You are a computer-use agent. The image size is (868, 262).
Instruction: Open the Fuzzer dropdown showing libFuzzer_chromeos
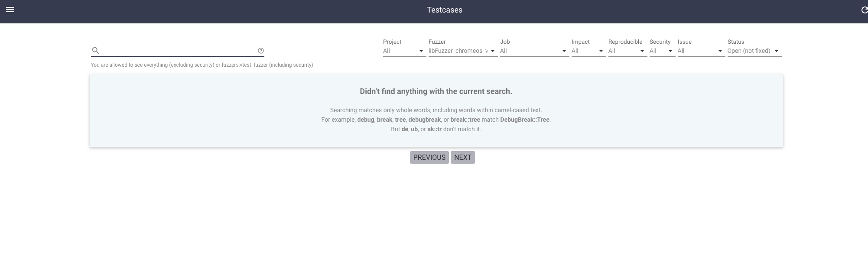coord(463,51)
